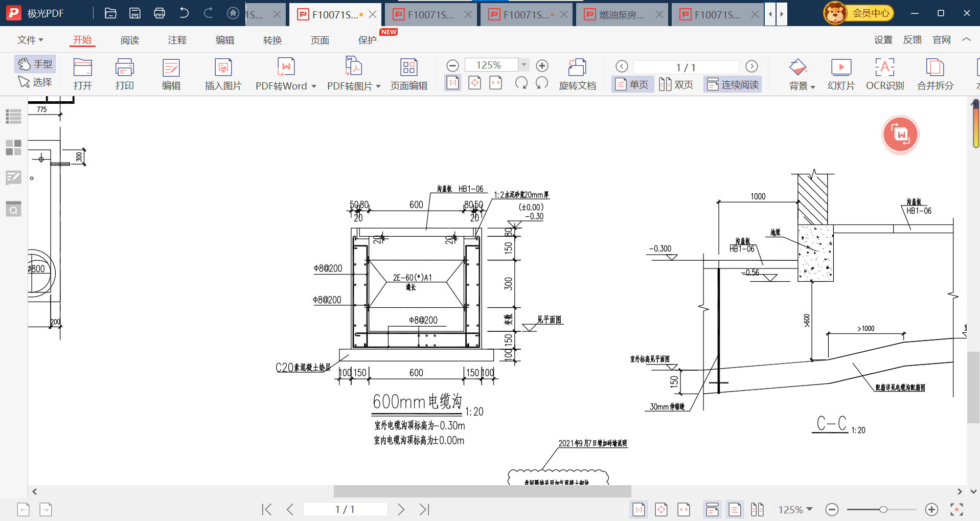
Task: Zoom in with the plus toolbar button
Action: coord(542,65)
